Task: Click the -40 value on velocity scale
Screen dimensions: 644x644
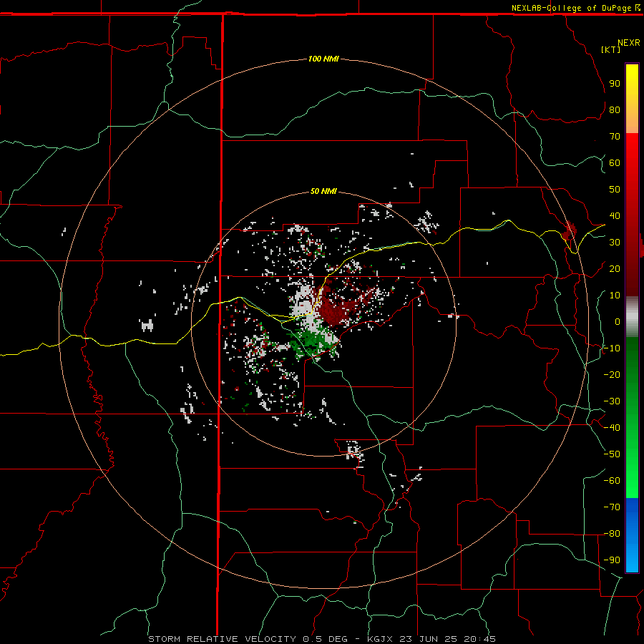Action: click(x=612, y=428)
